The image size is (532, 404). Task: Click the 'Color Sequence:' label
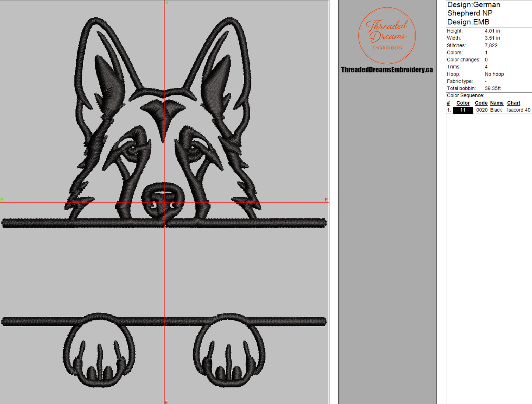[x=465, y=95]
